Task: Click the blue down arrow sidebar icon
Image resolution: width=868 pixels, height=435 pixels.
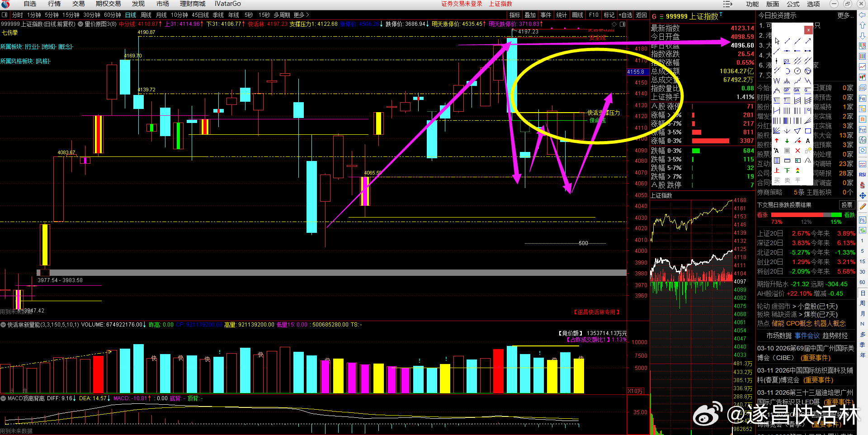Action: click(x=863, y=35)
